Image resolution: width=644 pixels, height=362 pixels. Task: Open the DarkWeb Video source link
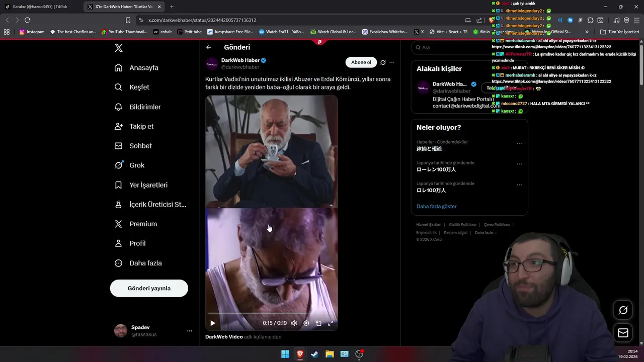click(x=224, y=337)
